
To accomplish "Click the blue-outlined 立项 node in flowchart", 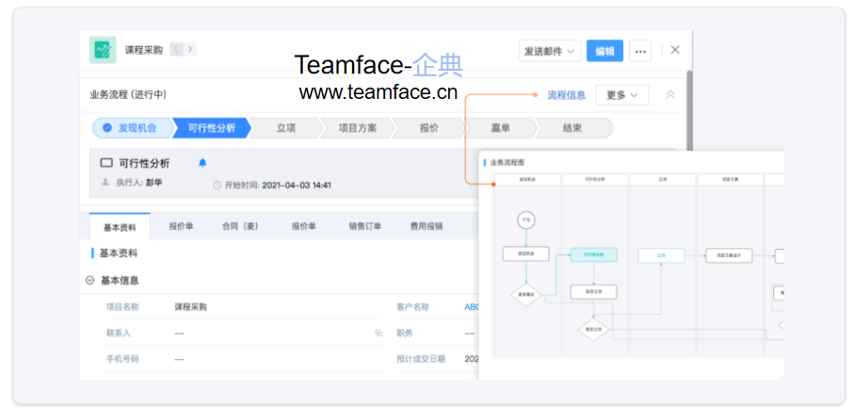I will point(661,255).
